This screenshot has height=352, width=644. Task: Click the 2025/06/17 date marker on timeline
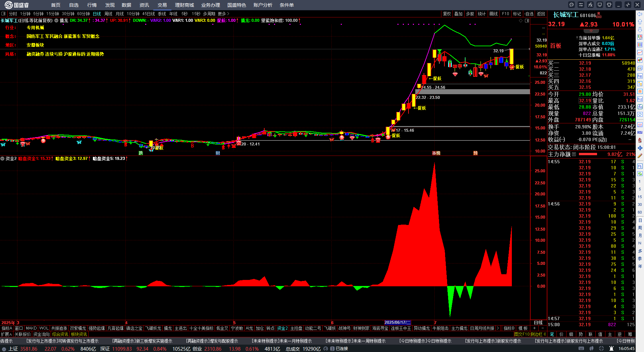tap(397, 322)
